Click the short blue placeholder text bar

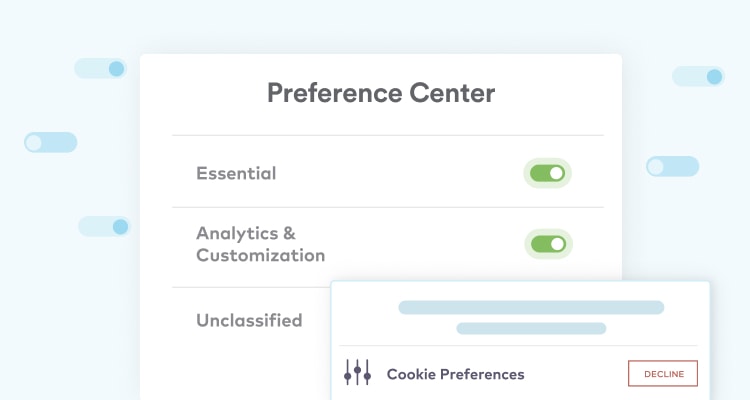(531, 328)
